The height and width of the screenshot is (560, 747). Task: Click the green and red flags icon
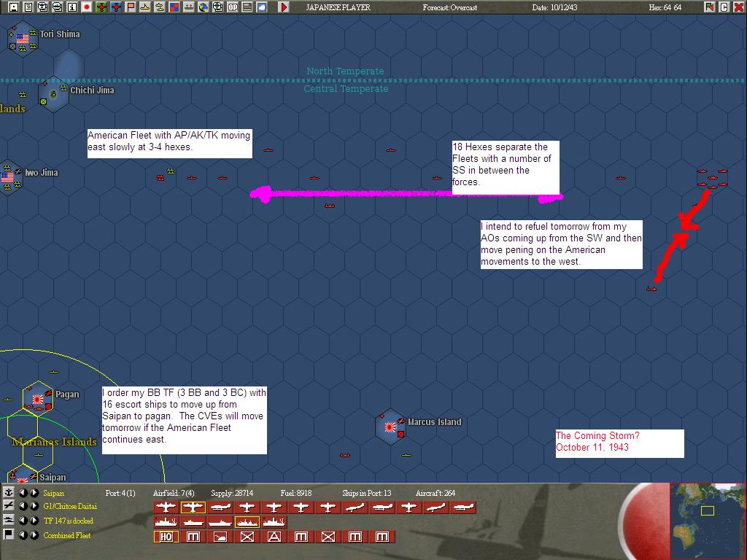point(710,7)
